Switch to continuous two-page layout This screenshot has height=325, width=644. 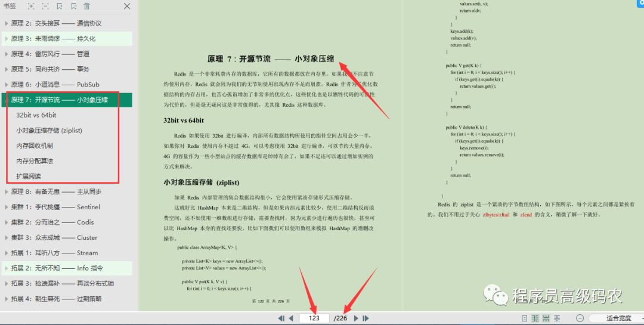557,318
